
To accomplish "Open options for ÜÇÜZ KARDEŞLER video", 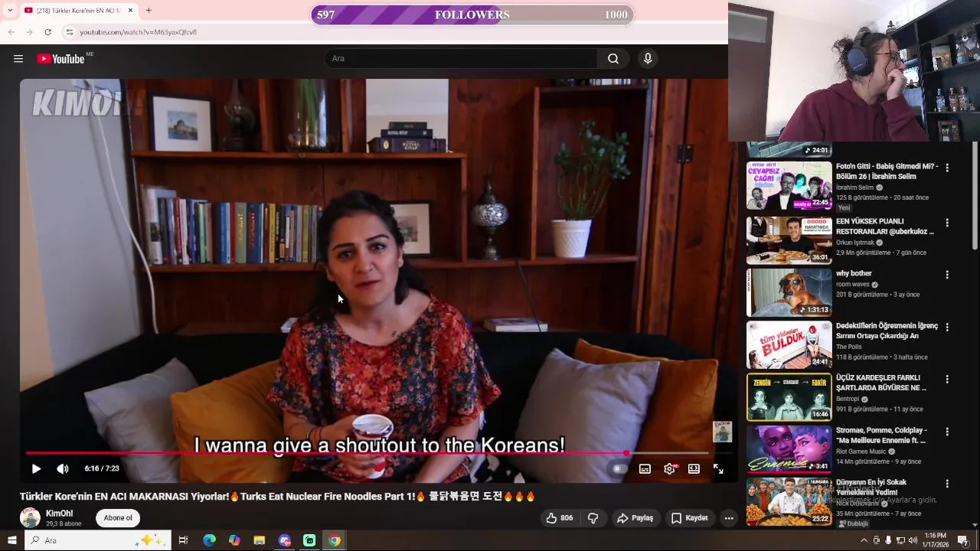I will coord(947,379).
